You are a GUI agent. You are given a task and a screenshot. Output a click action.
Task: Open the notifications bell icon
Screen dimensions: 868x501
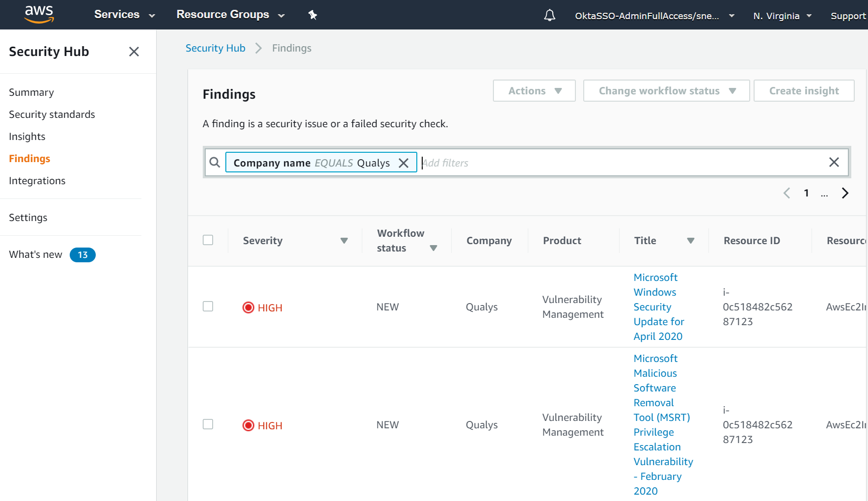point(549,15)
